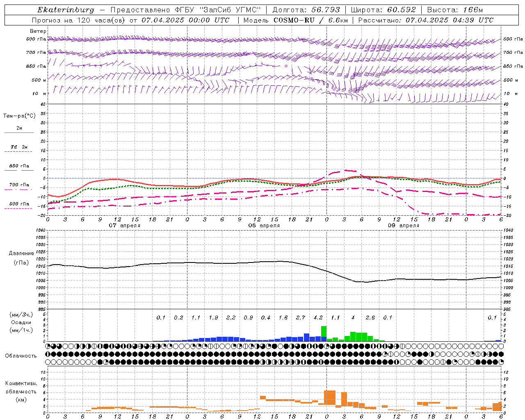Select the 'Долгота: 56.793' header value

306,10
